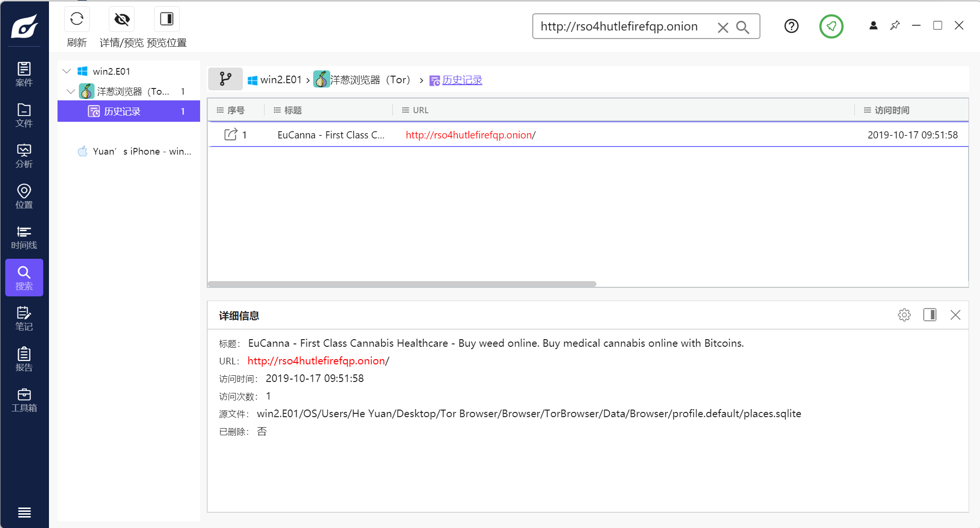Open the 报告 report sidebar tab
Image resolution: width=980 pixels, height=528 pixels.
coord(24,359)
